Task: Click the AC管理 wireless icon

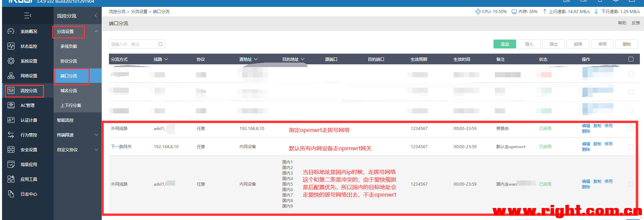Action: coord(11,105)
